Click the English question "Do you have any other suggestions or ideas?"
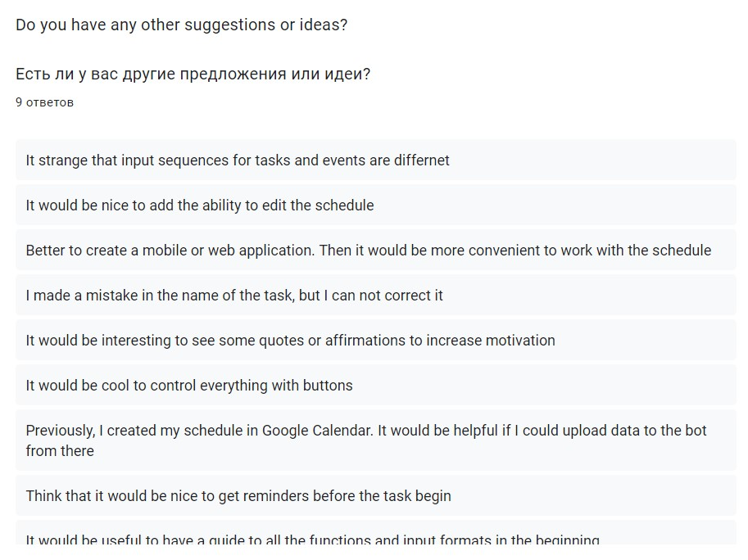 [181, 25]
